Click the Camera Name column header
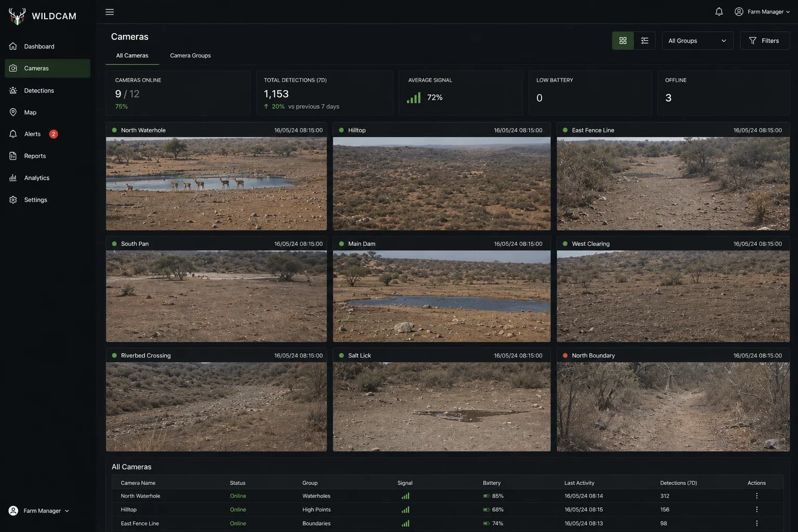 [138, 483]
